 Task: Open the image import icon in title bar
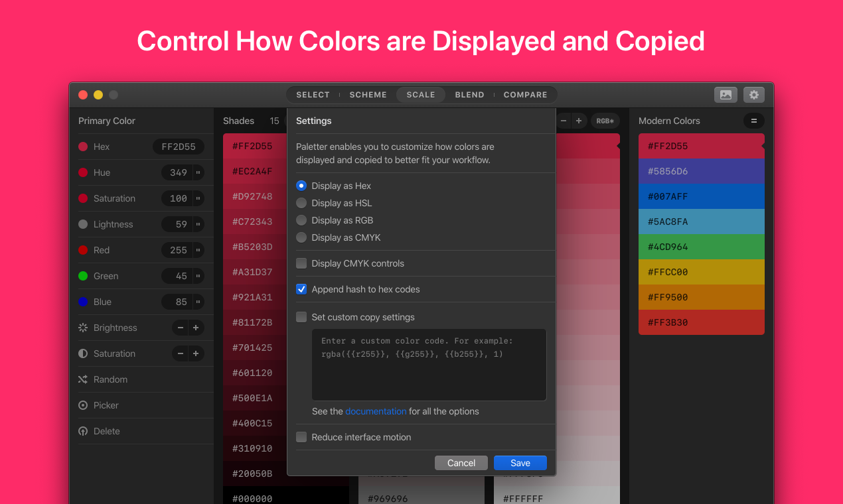point(726,95)
